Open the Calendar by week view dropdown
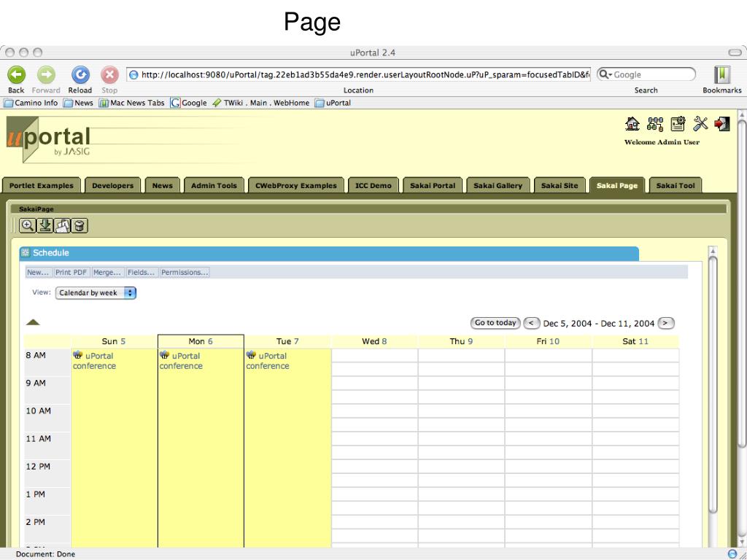The width and height of the screenshot is (747, 560). point(96,293)
